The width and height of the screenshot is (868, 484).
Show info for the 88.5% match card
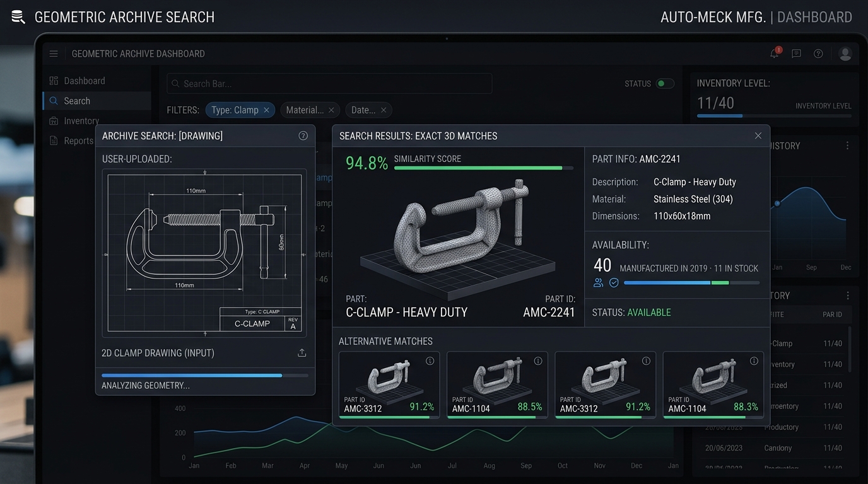click(538, 361)
